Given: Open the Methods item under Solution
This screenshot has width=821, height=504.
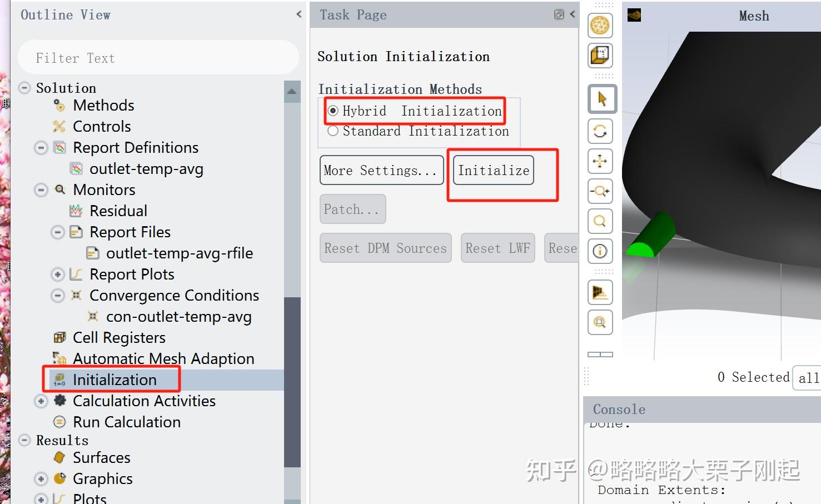Looking at the screenshot, I should point(103,106).
